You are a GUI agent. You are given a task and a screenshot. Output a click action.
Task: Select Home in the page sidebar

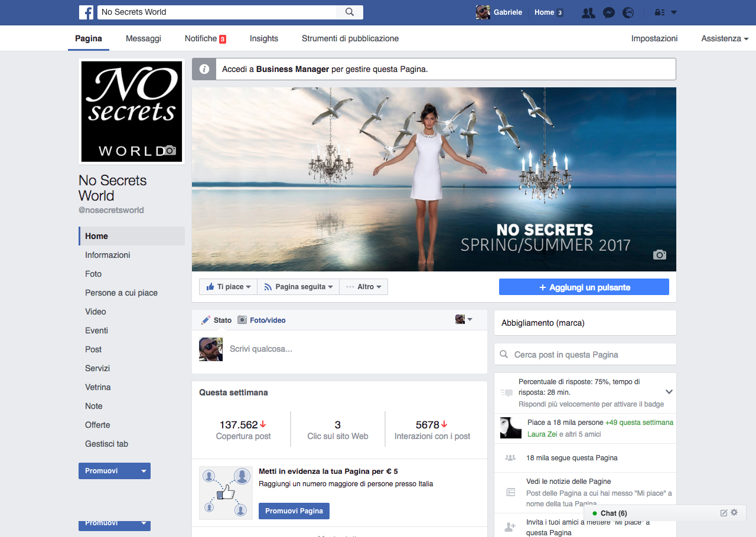pyautogui.click(x=132, y=236)
